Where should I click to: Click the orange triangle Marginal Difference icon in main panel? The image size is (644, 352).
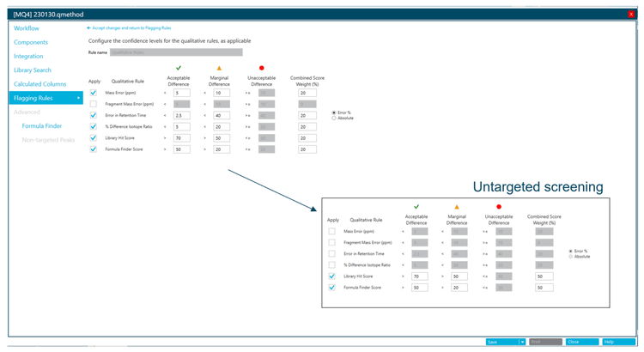point(219,67)
